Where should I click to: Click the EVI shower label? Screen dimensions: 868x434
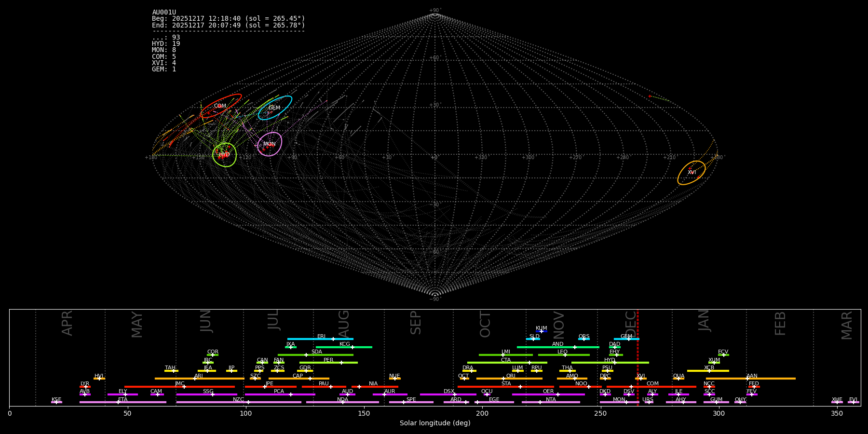[853, 399]
